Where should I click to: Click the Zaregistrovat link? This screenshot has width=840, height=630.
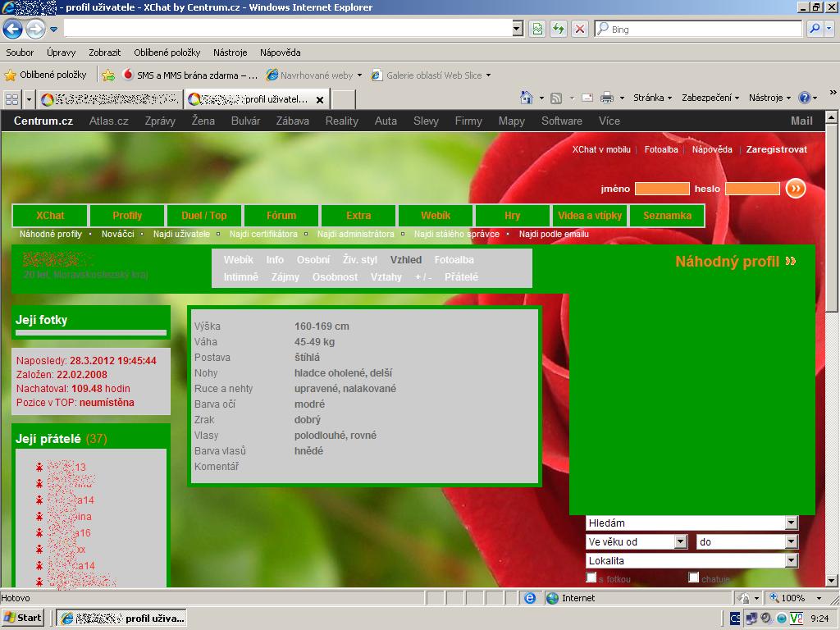pos(776,149)
